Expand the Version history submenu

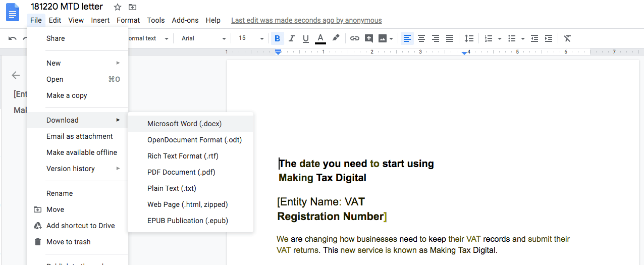78,169
